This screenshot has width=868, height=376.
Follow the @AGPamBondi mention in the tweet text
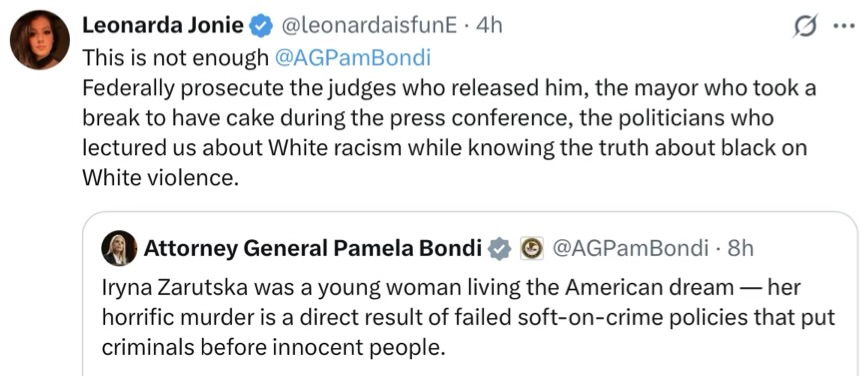coord(353,58)
